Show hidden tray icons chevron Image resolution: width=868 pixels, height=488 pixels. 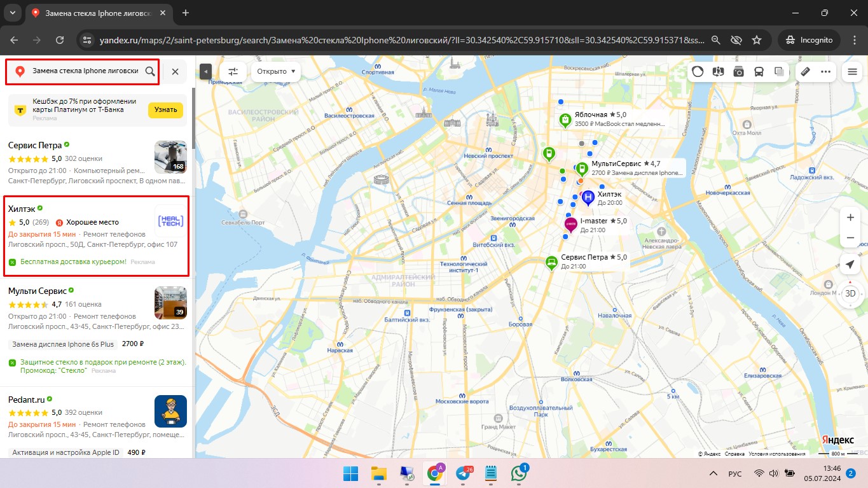pos(715,473)
